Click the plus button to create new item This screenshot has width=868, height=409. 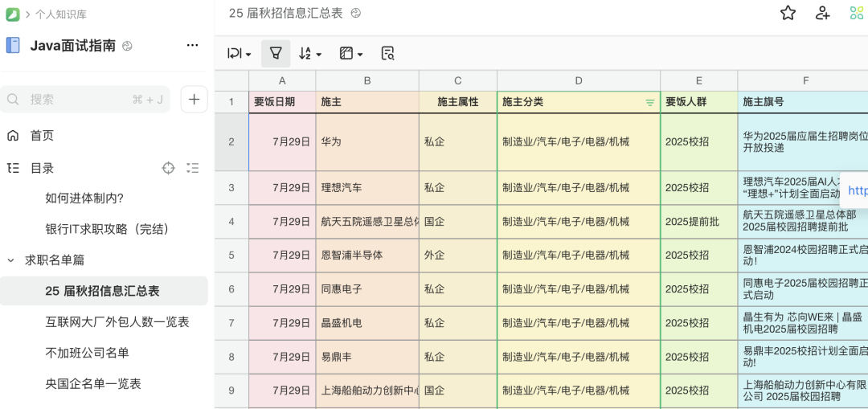pyautogui.click(x=194, y=100)
